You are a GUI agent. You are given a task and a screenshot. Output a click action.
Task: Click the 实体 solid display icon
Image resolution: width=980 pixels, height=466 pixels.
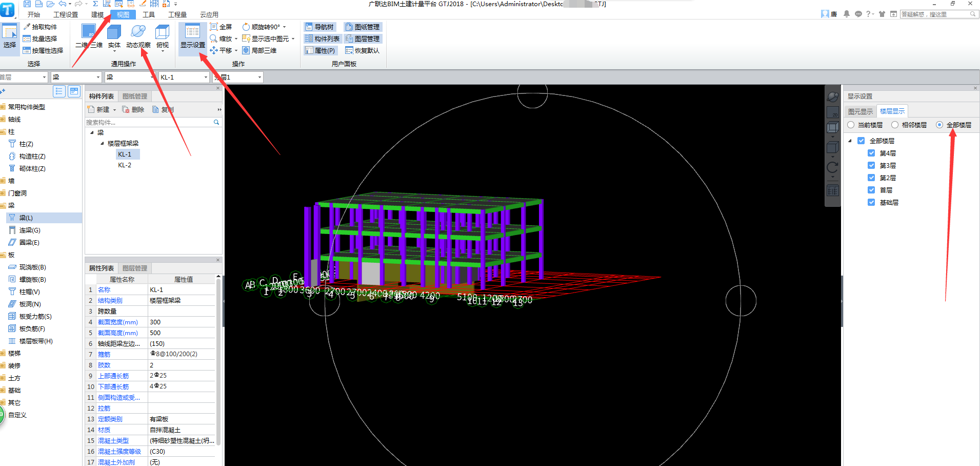point(114,37)
